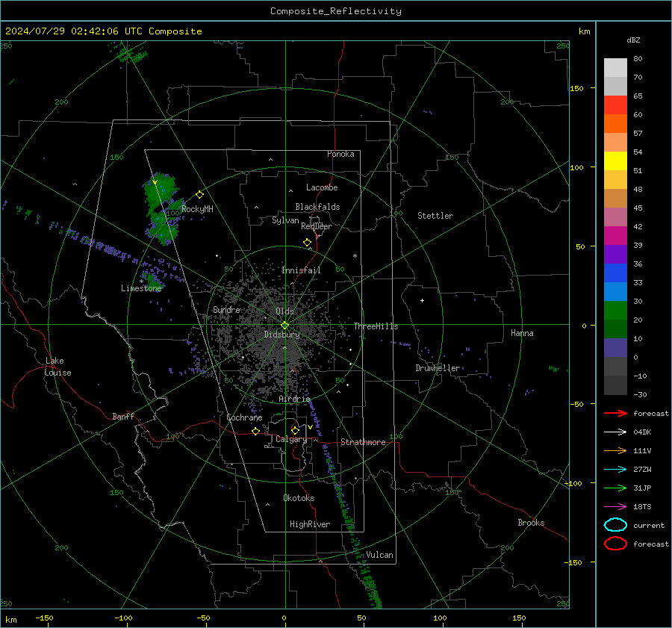Click the orange 111V arrow in legend
The height and width of the screenshot is (628, 672).
tap(615, 450)
